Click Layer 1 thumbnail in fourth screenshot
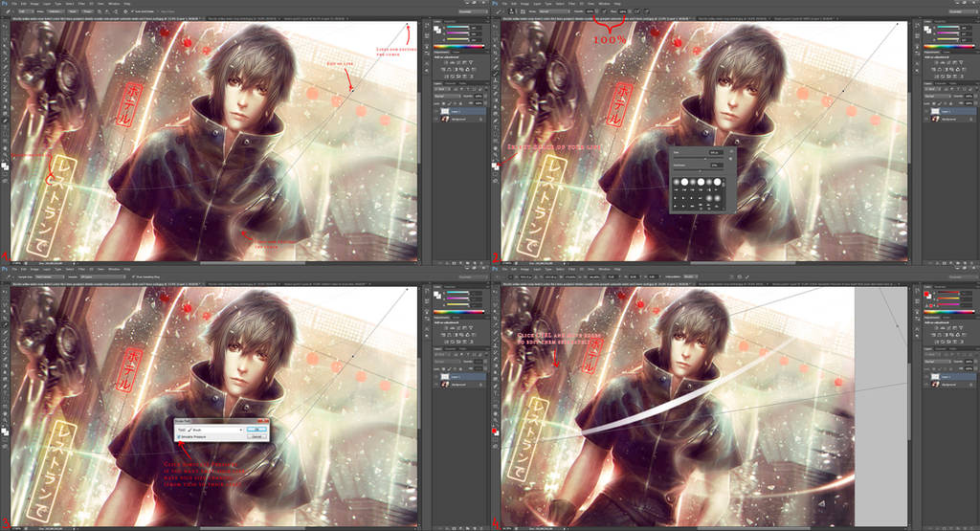Viewport: 980px width, 531px height. tap(934, 377)
